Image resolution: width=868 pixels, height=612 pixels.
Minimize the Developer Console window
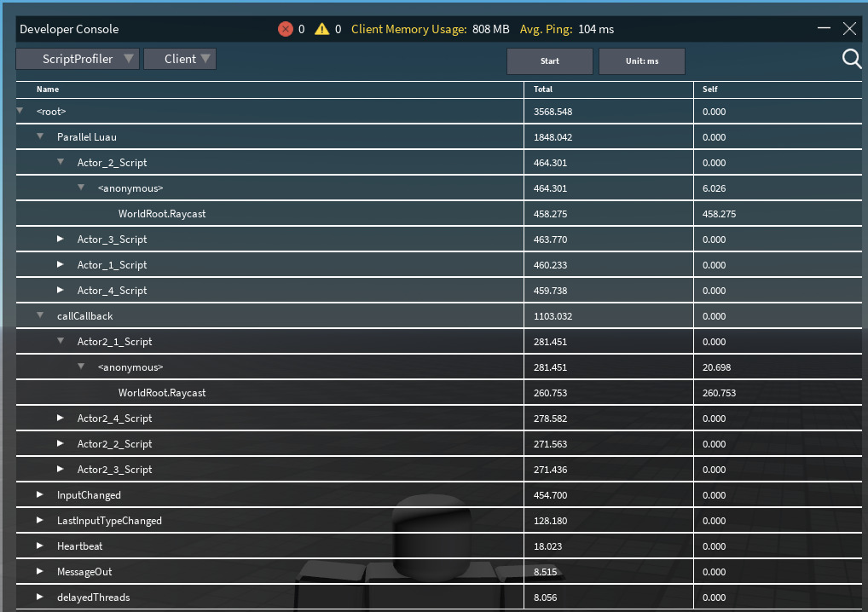(823, 28)
